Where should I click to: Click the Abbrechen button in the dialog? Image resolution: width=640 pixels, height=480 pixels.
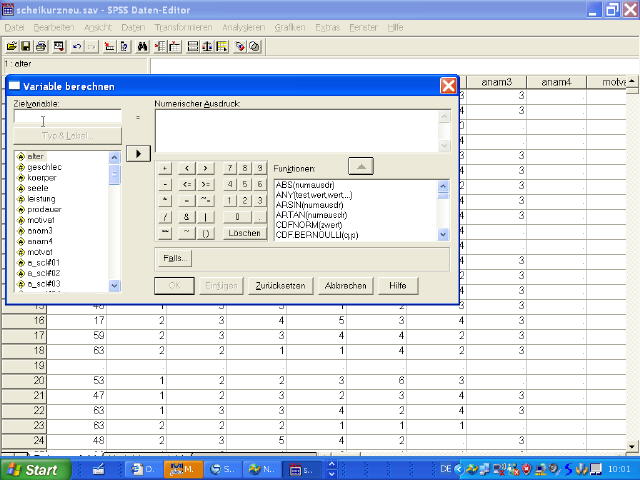click(x=344, y=286)
